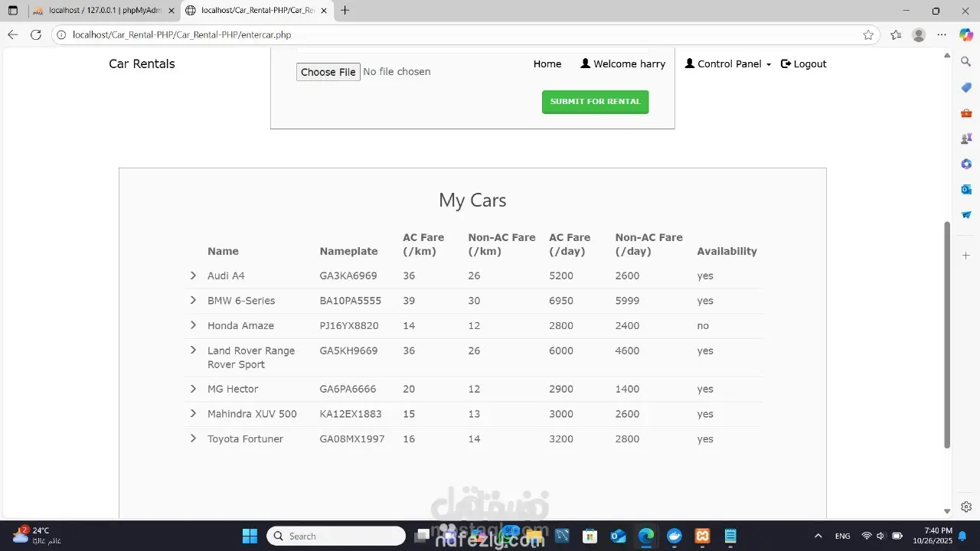Click the scrollbar down arrow

point(947,511)
